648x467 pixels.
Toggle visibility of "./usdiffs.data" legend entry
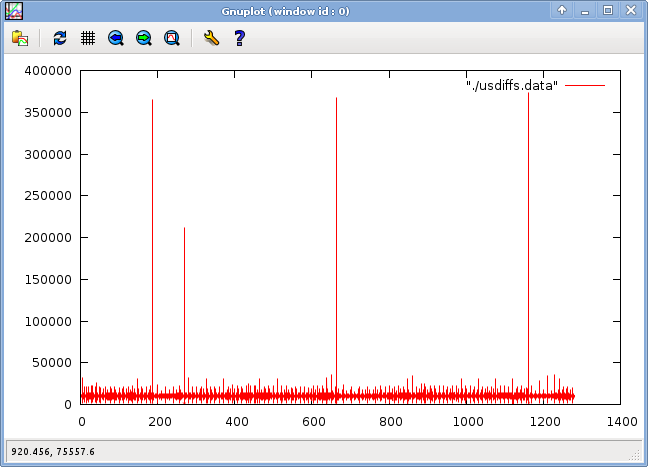[x=511, y=86]
